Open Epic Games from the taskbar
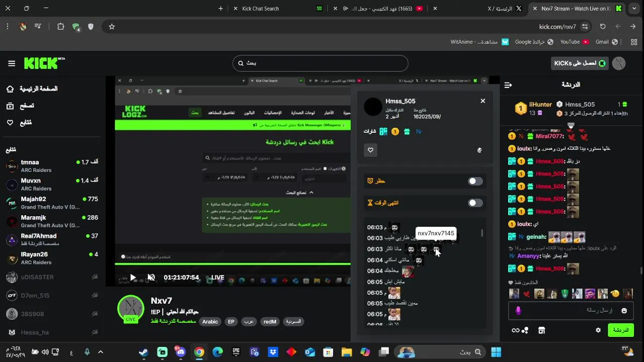 (236, 352)
